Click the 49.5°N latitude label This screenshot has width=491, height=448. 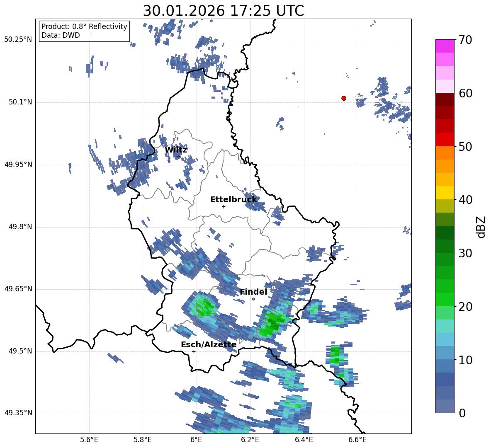coord(20,351)
